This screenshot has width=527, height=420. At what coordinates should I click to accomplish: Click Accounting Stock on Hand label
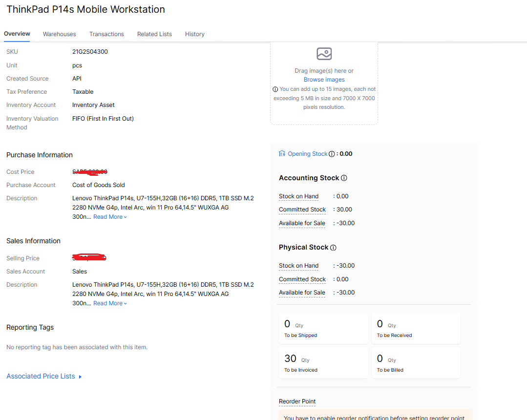298,196
